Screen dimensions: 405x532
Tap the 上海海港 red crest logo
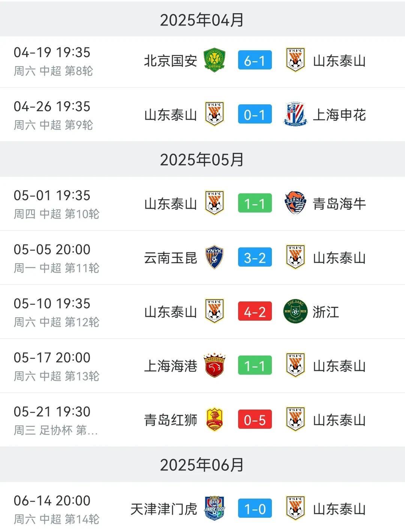tap(214, 365)
